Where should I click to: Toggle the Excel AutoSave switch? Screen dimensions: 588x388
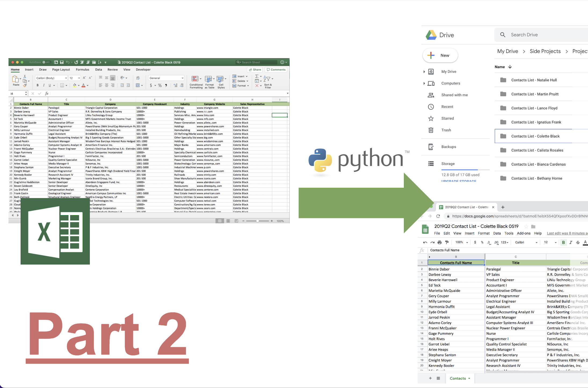(x=46, y=62)
